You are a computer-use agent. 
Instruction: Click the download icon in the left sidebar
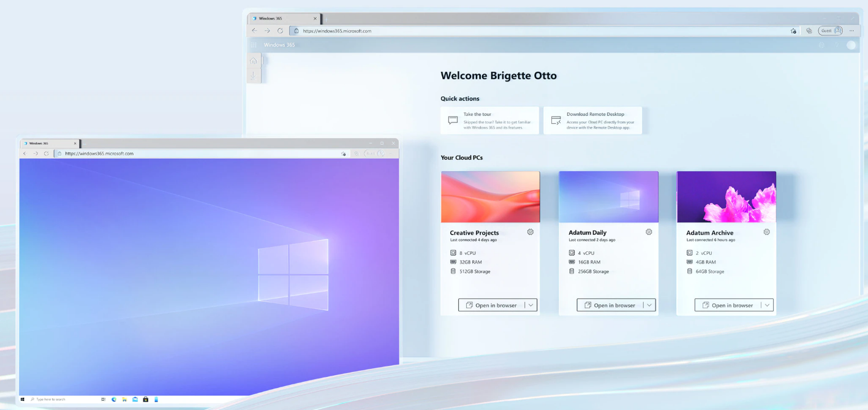point(254,75)
